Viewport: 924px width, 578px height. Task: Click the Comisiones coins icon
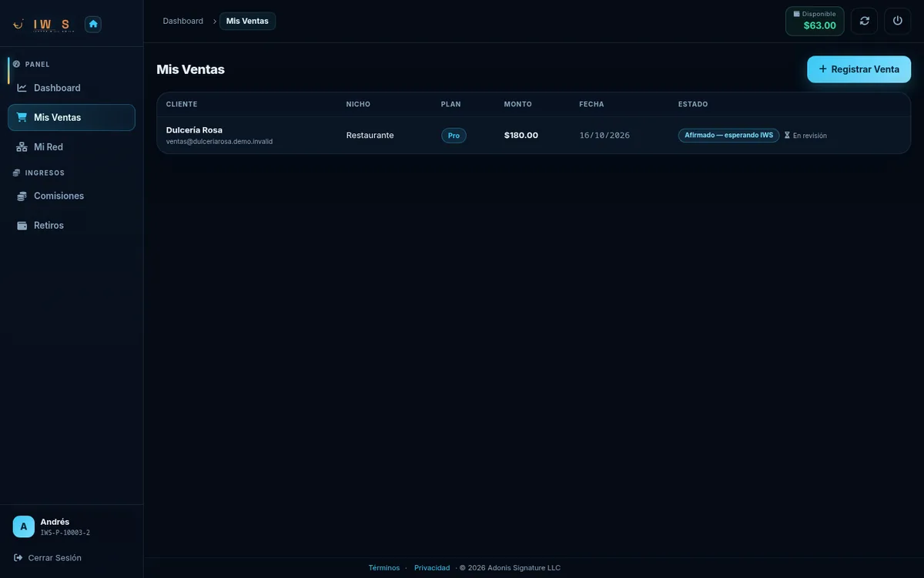click(x=22, y=196)
